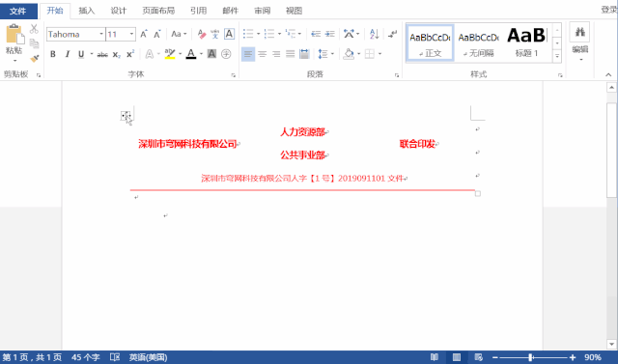Open the borders dropdown arrow
Image resolution: width=618 pixels, height=364 pixels.
coord(379,54)
